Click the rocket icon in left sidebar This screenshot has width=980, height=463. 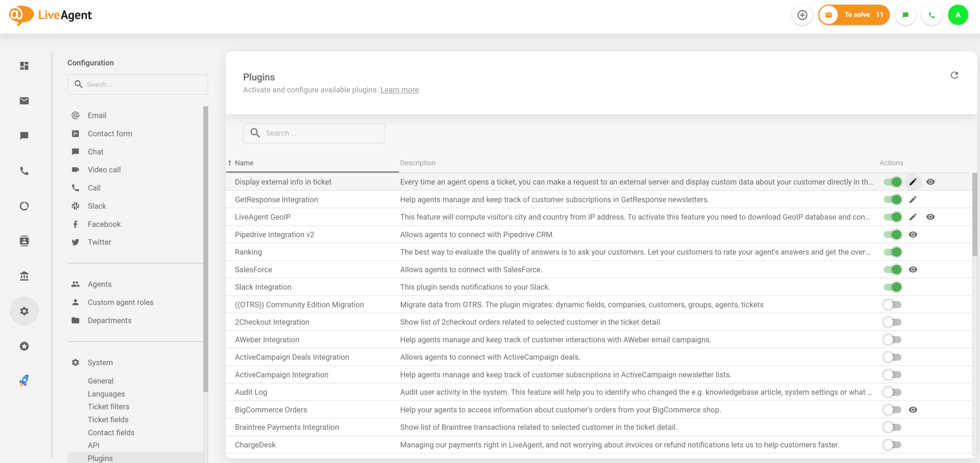pyautogui.click(x=24, y=381)
